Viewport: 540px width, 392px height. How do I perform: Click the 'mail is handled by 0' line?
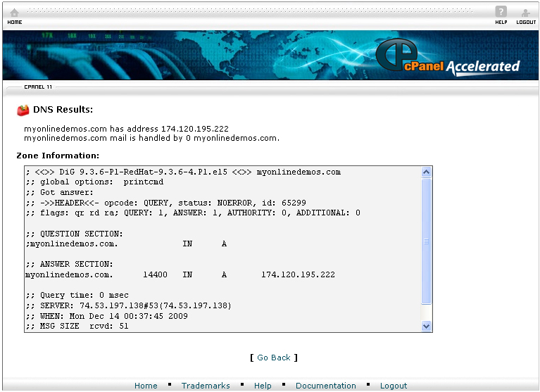click(x=151, y=138)
